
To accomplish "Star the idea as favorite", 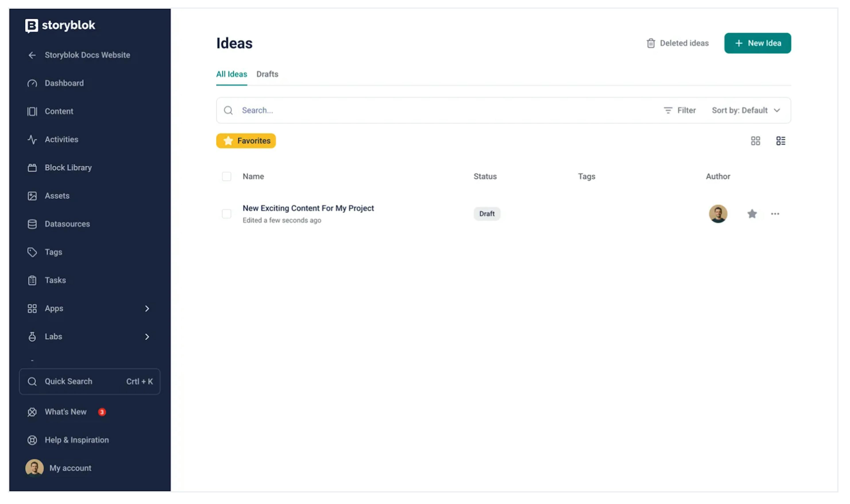I will pyautogui.click(x=752, y=214).
